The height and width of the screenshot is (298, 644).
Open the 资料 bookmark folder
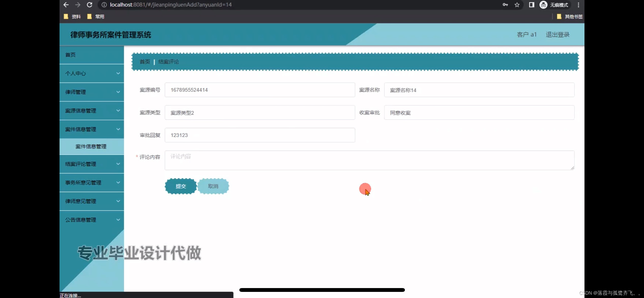[x=72, y=17]
